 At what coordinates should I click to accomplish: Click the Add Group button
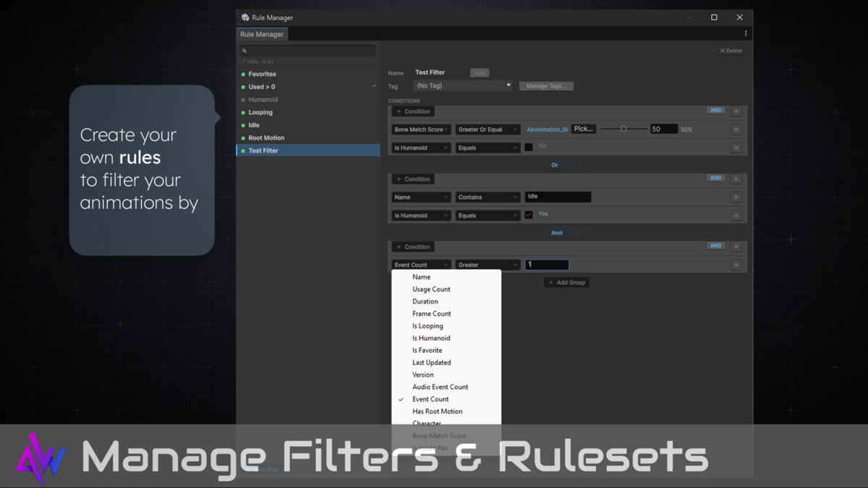click(x=566, y=282)
